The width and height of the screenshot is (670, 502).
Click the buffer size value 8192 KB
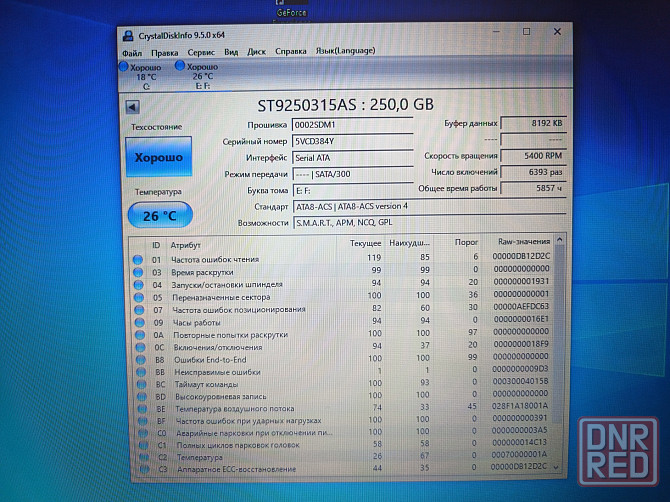[x=534, y=123]
